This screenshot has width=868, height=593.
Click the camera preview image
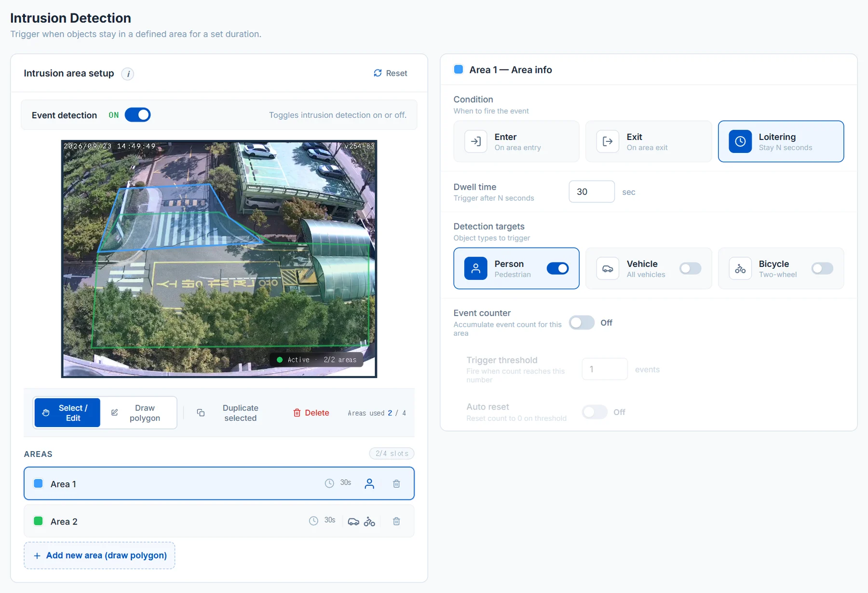219,259
